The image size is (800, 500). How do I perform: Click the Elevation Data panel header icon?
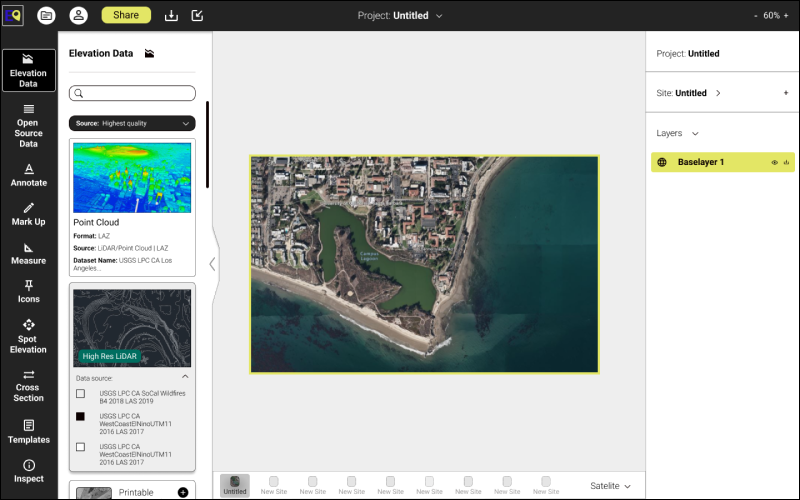coord(149,54)
